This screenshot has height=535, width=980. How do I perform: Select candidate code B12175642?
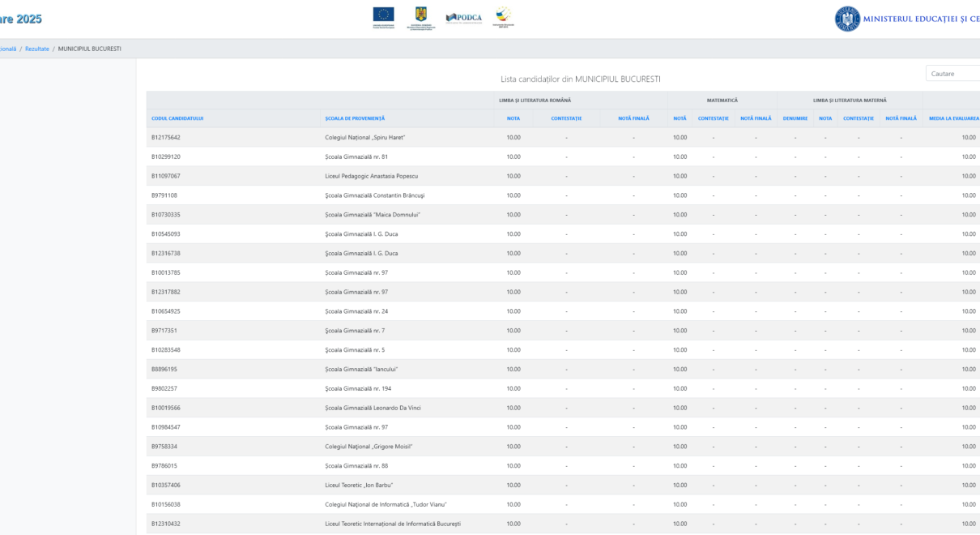tap(166, 138)
